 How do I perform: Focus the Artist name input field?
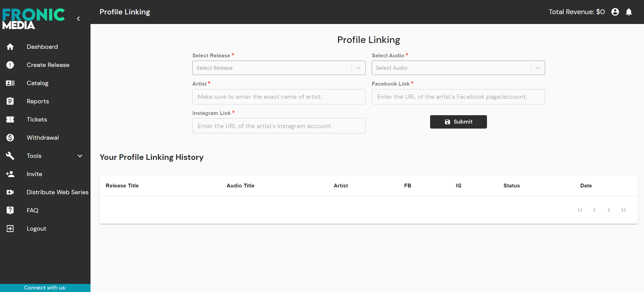point(279,97)
